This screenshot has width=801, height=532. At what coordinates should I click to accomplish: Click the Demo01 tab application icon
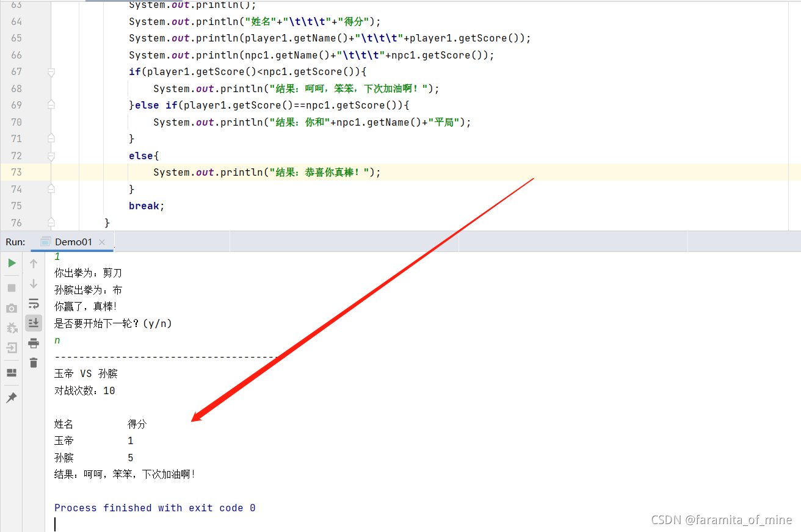tap(45, 242)
